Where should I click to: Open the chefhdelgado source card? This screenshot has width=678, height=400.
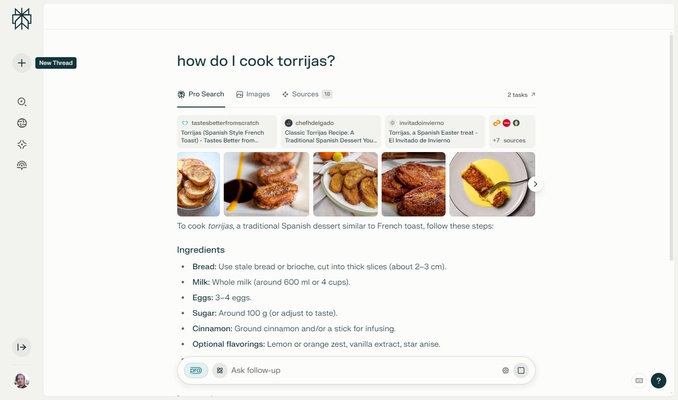click(x=331, y=131)
